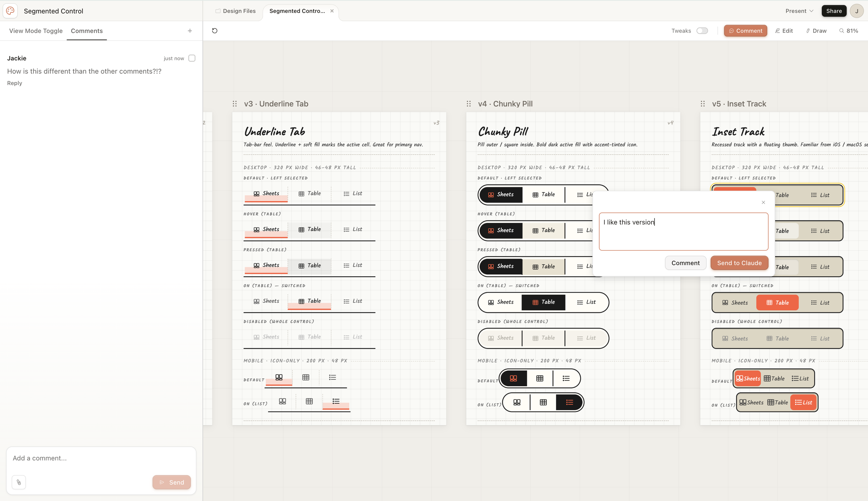Select Sheets in Chunky Pill default row
Image resolution: width=868 pixels, height=501 pixels.
501,195
